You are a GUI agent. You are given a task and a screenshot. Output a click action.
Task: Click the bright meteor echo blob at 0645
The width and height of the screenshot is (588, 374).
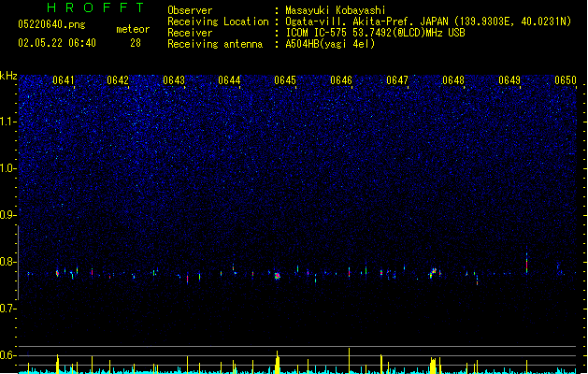pos(277,276)
